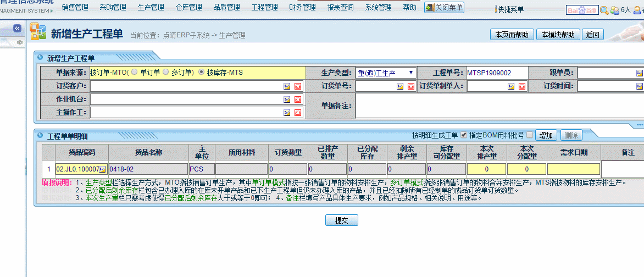Click lookup icon beside 订货单号 field

pos(400,86)
